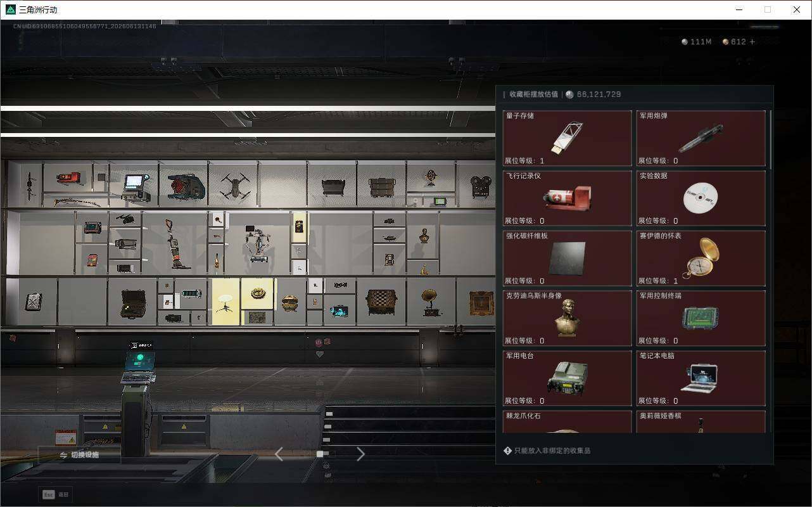
Task: Select the chessboard table on the bottom shelf
Action: click(x=381, y=302)
